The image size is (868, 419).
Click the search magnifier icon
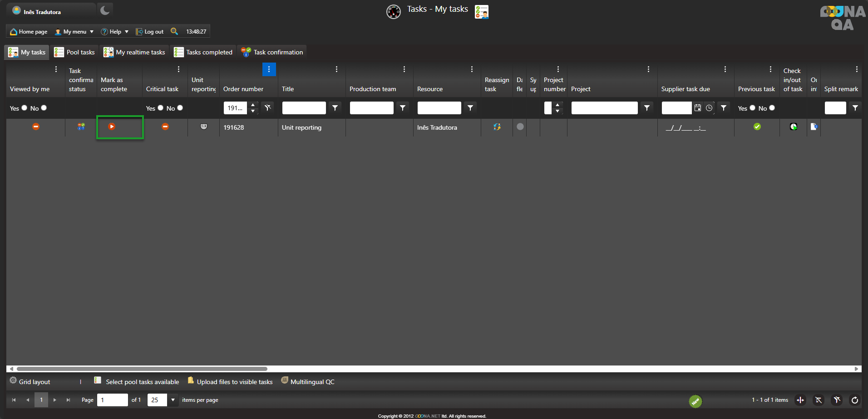[x=174, y=31]
